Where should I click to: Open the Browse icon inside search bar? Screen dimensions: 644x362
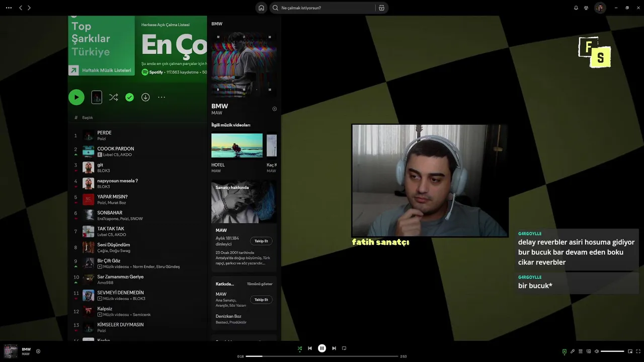click(x=381, y=8)
